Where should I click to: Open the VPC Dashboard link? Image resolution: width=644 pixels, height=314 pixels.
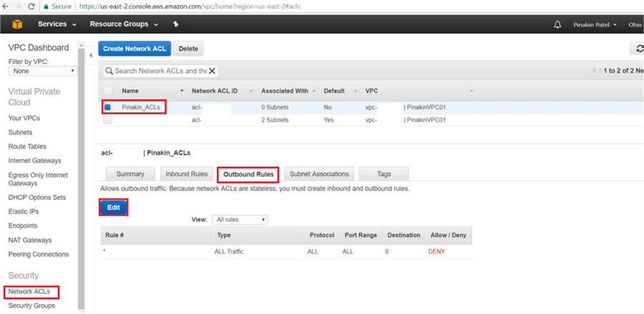point(39,48)
